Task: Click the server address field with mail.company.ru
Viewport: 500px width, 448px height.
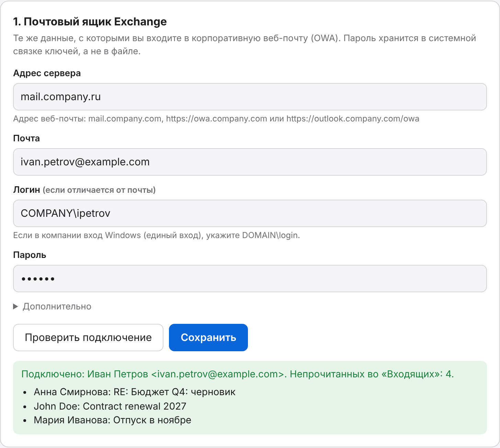Action: click(x=250, y=97)
